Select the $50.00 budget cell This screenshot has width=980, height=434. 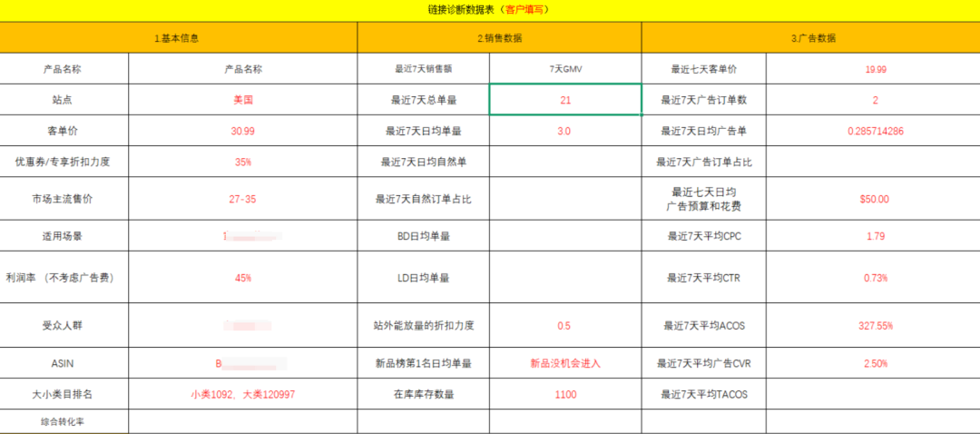pos(875,199)
